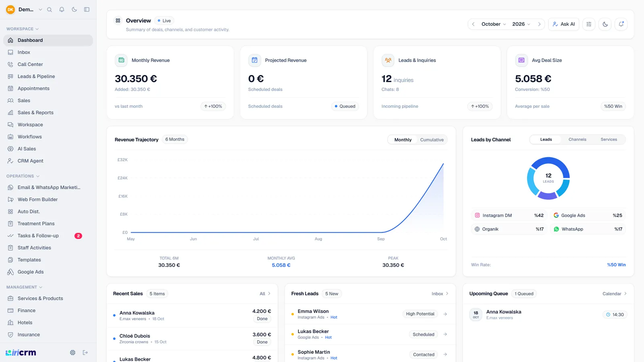This screenshot has width=644, height=362.
Task: Select Leads tab in Leads by Channel
Action: [546, 140]
